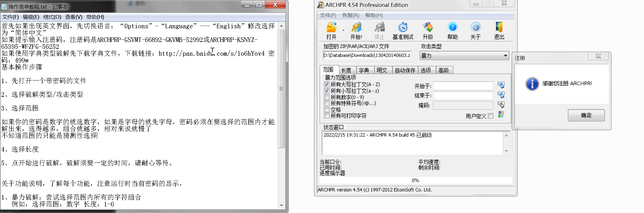
Task: Close the 注册 dialog
Action: pos(598,56)
